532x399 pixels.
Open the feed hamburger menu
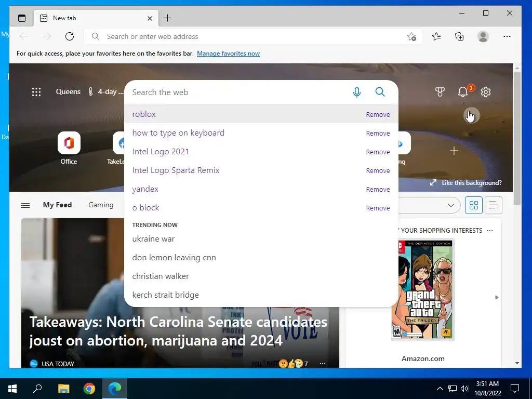[x=25, y=205]
